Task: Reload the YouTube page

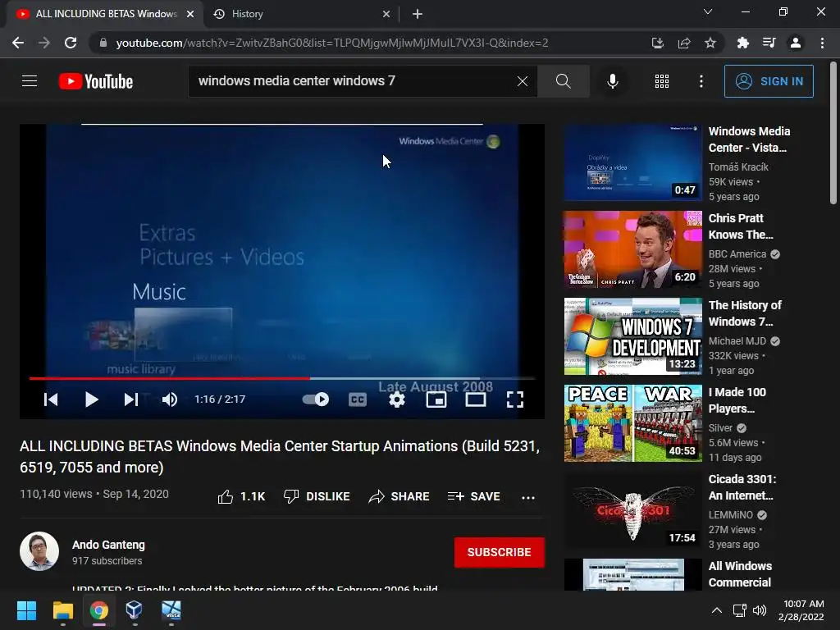Action: pyautogui.click(x=71, y=43)
